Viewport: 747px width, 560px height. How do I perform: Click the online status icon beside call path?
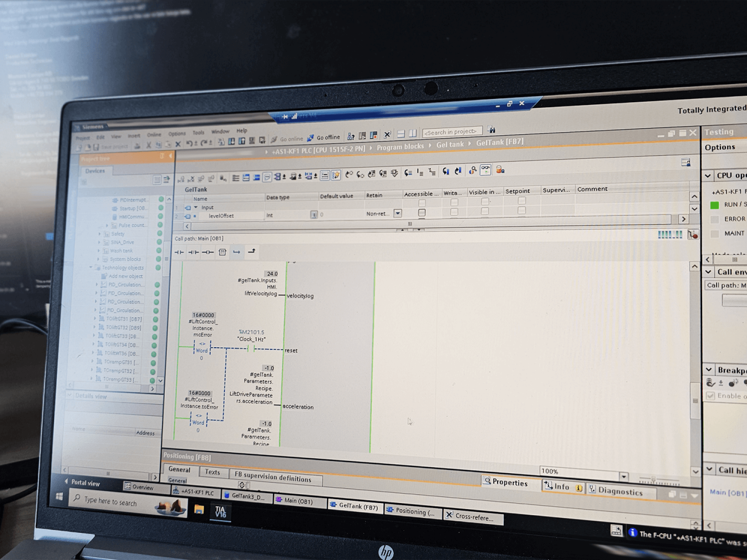pos(692,234)
